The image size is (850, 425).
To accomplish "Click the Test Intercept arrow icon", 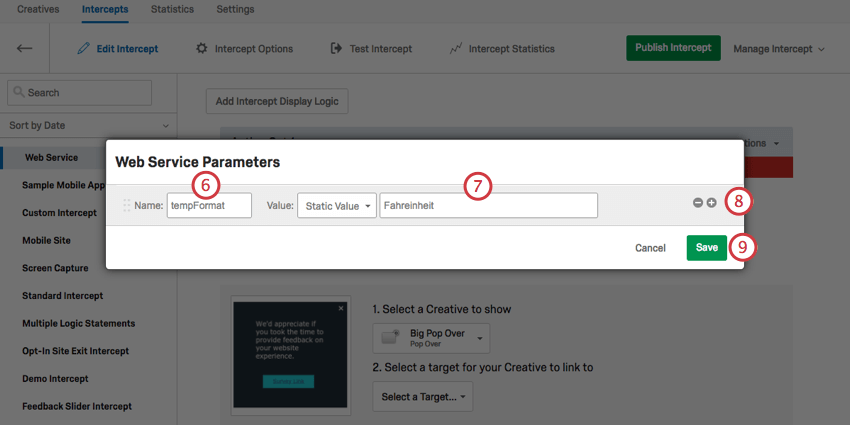I will (336, 49).
